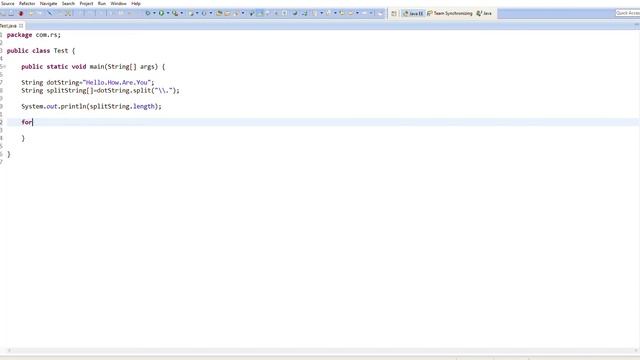640x360 pixels.
Task: Open the Run menu
Action: coord(102,3)
